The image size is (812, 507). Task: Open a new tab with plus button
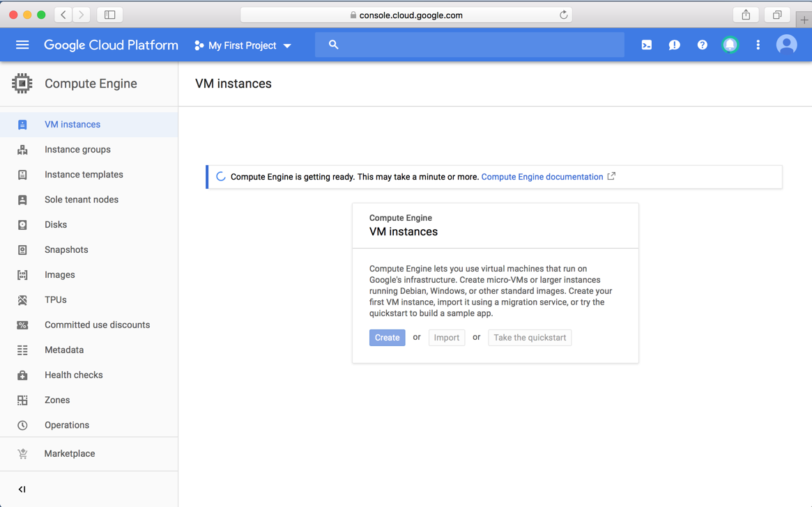pyautogui.click(x=804, y=19)
